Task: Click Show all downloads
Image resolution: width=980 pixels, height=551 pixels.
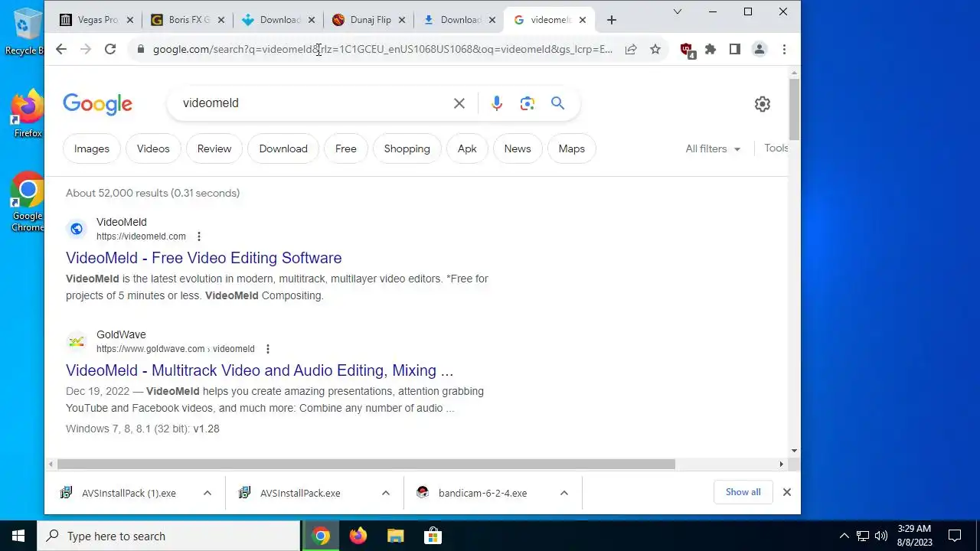Action: point(743,492)
